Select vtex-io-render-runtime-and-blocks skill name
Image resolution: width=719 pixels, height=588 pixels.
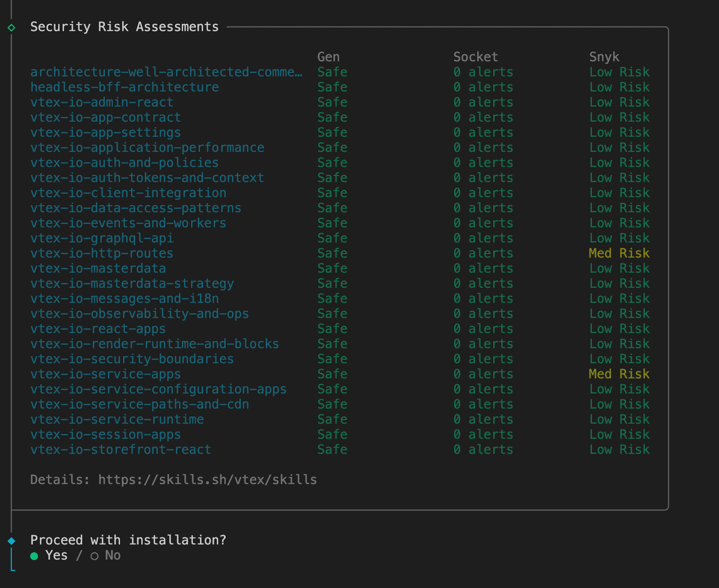pyautogui.click(x=155, y=344)
